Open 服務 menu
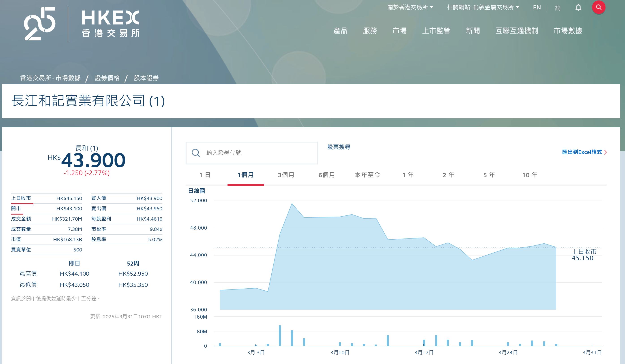Viewport: 625px width, 364px height. click(370, 31)
